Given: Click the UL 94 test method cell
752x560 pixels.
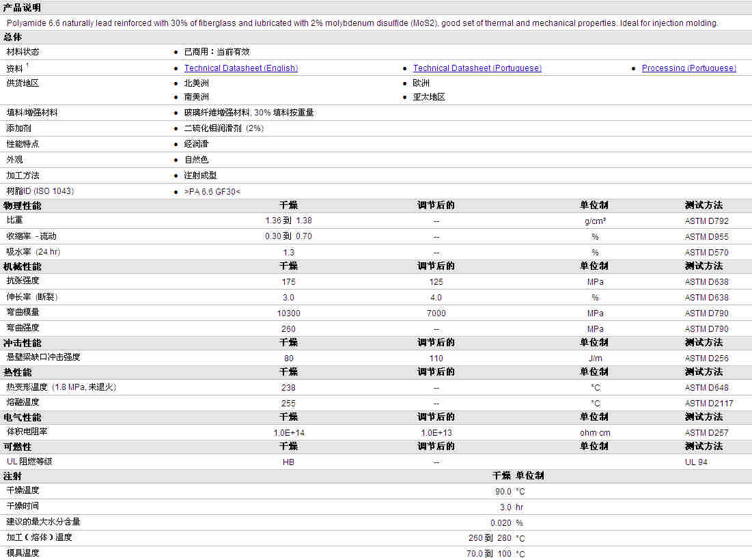Looking at the screenshot, I should (698, 462).
